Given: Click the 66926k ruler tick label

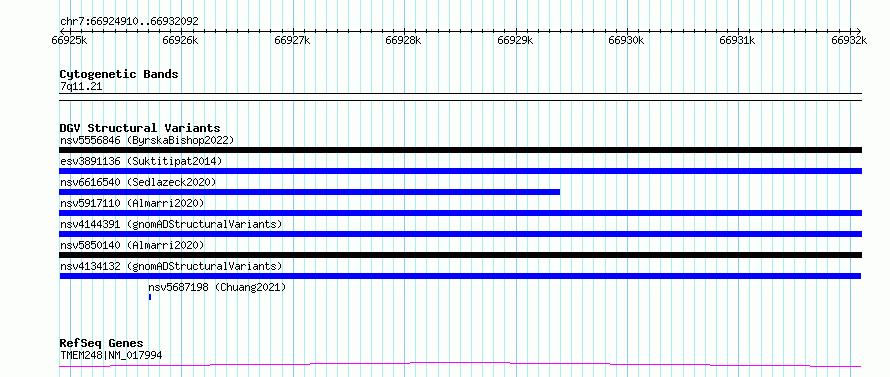Looking at the screenshot, I should [x=180, y=40].
